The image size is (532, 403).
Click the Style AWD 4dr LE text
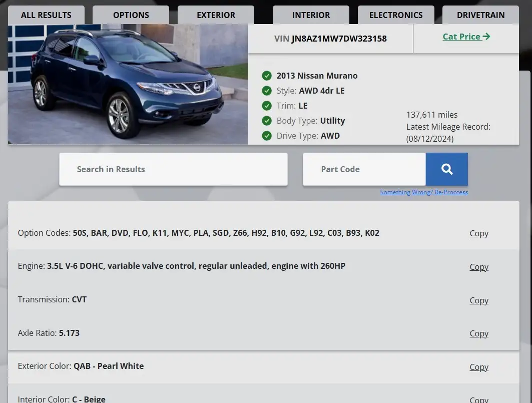310,91
